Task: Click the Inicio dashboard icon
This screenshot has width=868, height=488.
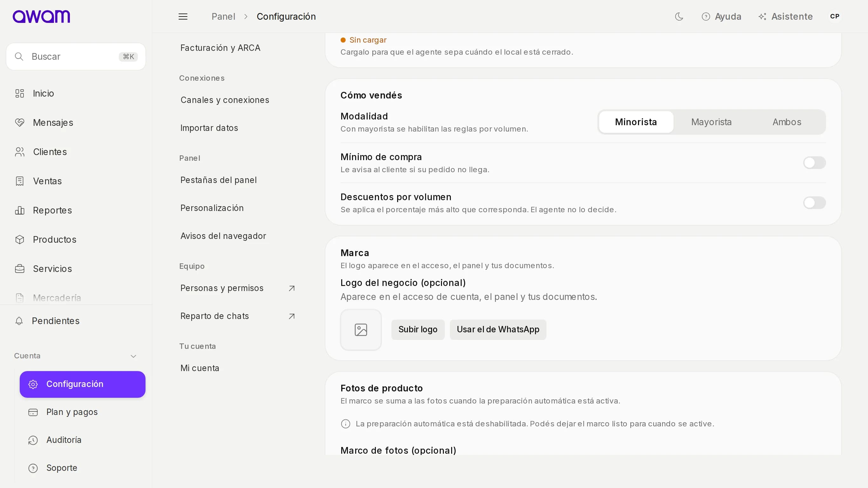Action: [20, 93]
